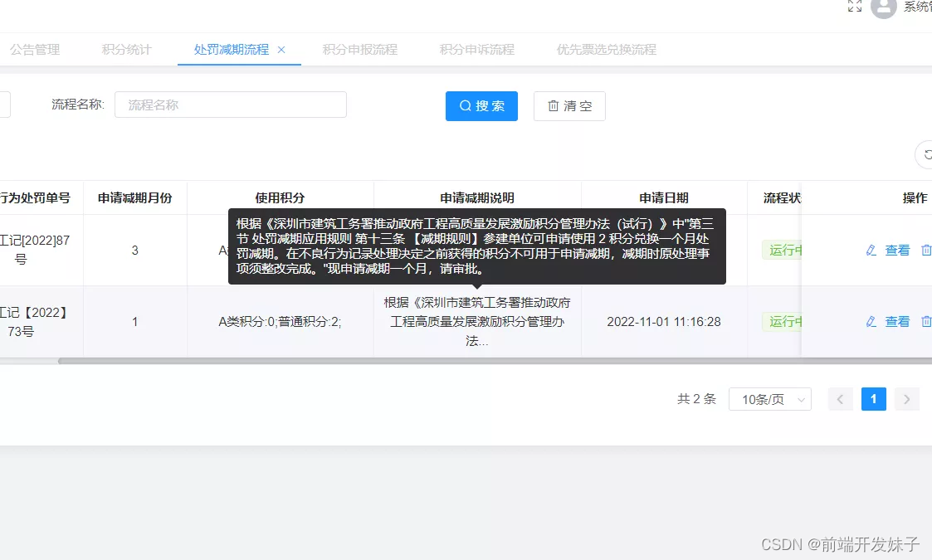
Task: Click the delete trash icon for row 2022-11-01
Action: [927, 321]
